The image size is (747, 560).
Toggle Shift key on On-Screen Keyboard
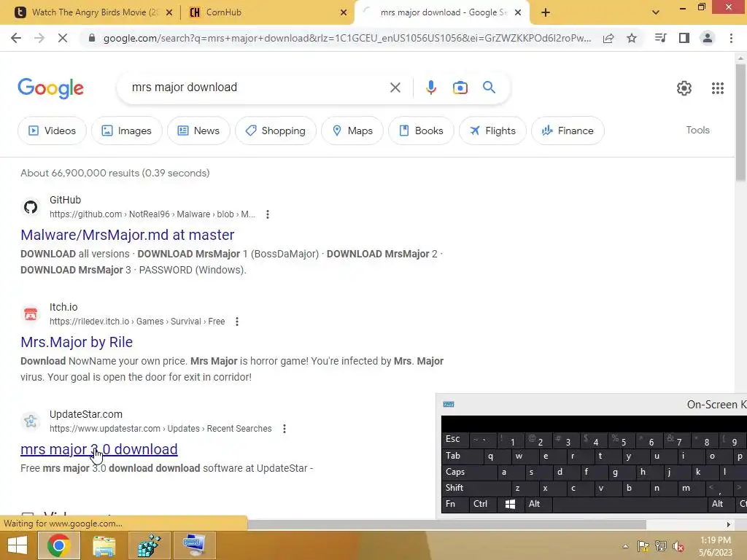coord(476,488)
